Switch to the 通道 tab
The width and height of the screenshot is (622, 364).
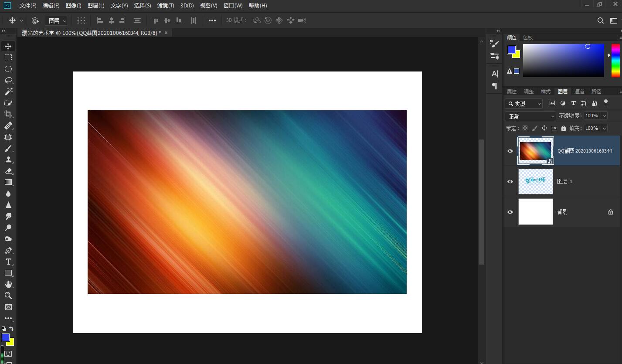579,92
